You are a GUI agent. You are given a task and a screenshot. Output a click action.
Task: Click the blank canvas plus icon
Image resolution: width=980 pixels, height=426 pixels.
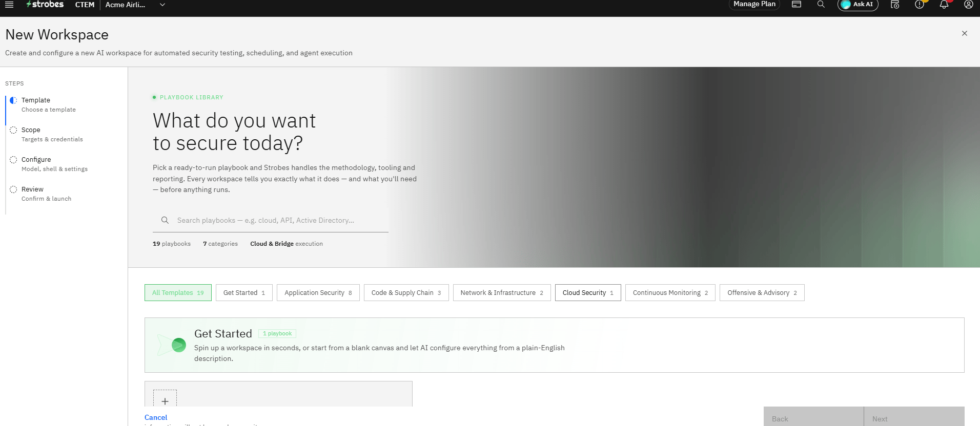coord(165,400)
